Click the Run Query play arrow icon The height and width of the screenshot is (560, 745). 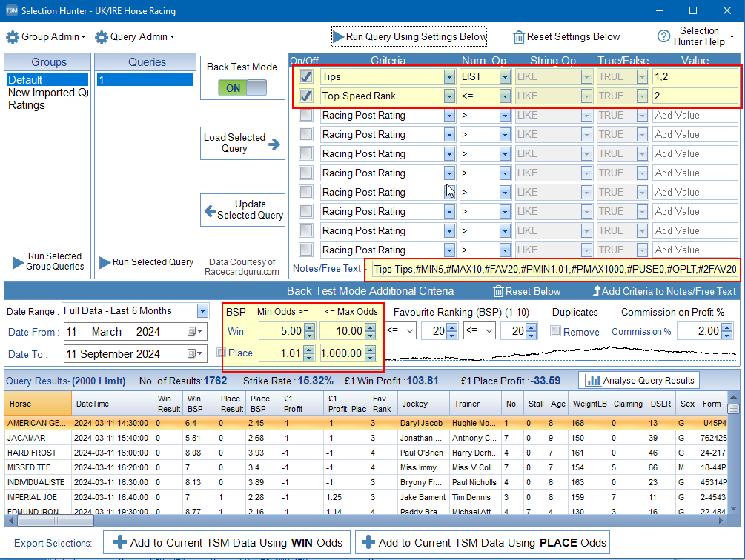pos(338,36)
